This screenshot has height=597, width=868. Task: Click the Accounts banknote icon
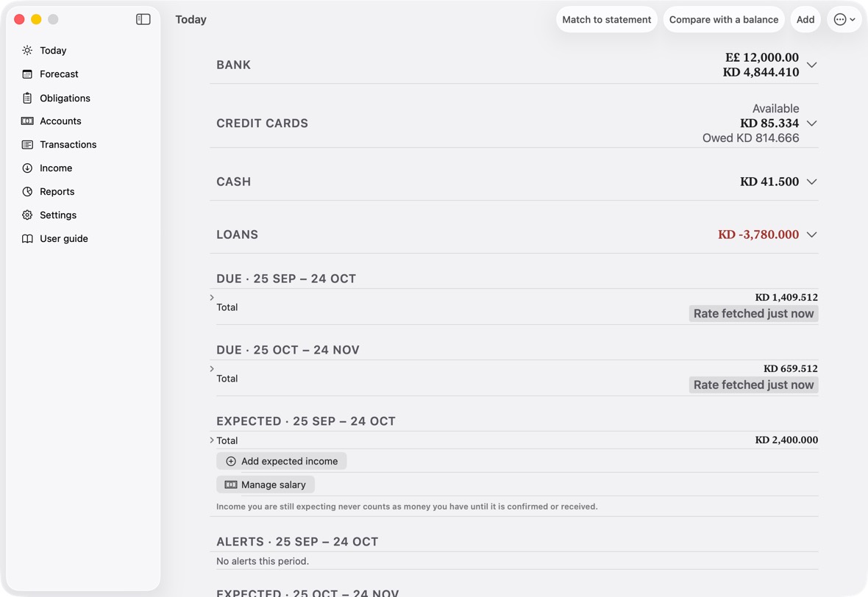coord(27,121)
